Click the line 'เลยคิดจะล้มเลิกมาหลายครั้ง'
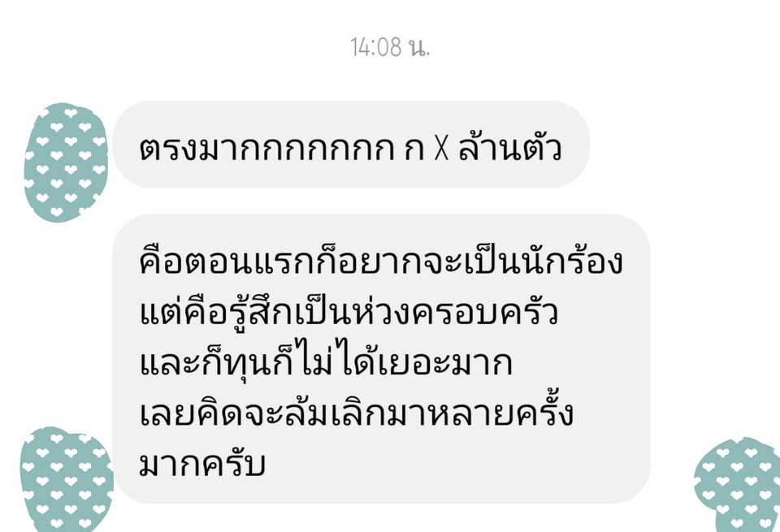Viewport: 780px width, 532px height. pyautogui.click(x=356, y=412)
